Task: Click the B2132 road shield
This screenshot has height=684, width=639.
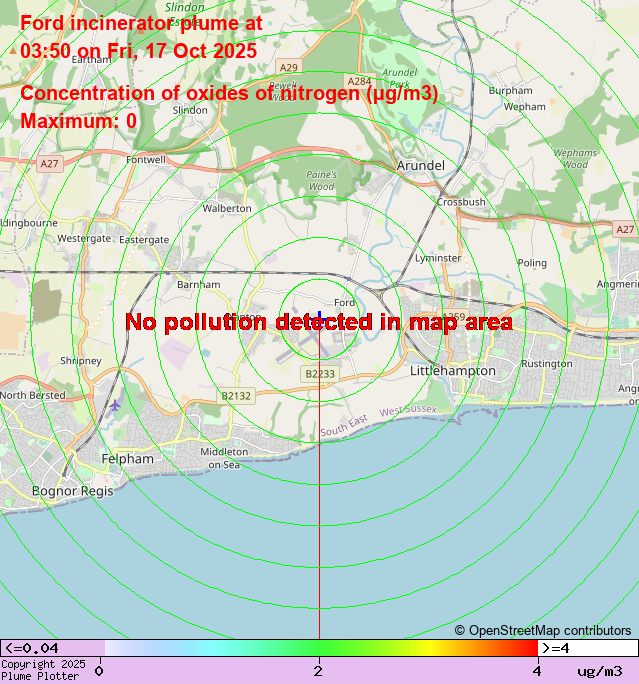Action: pyautogui.click(x=236, y=396)
